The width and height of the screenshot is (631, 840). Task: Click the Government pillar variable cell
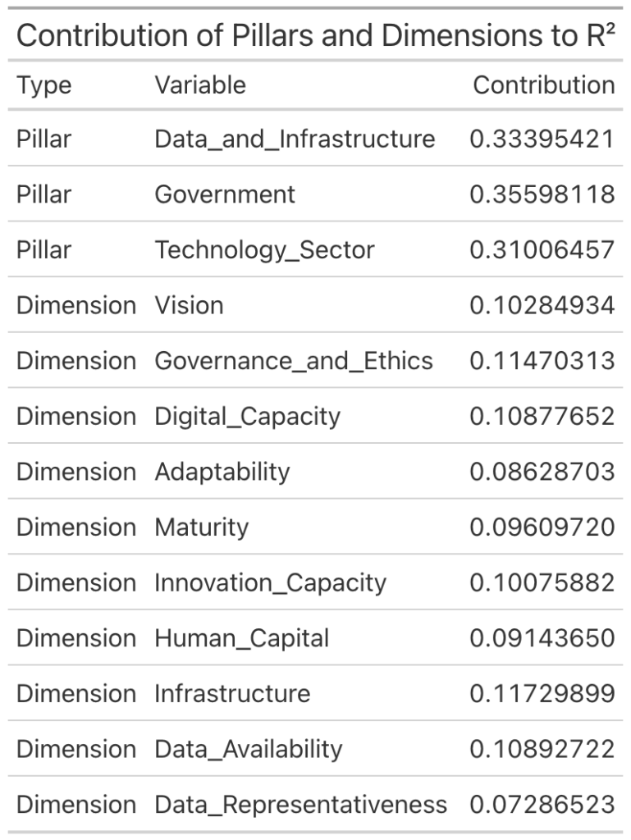[x=225, y=194]
